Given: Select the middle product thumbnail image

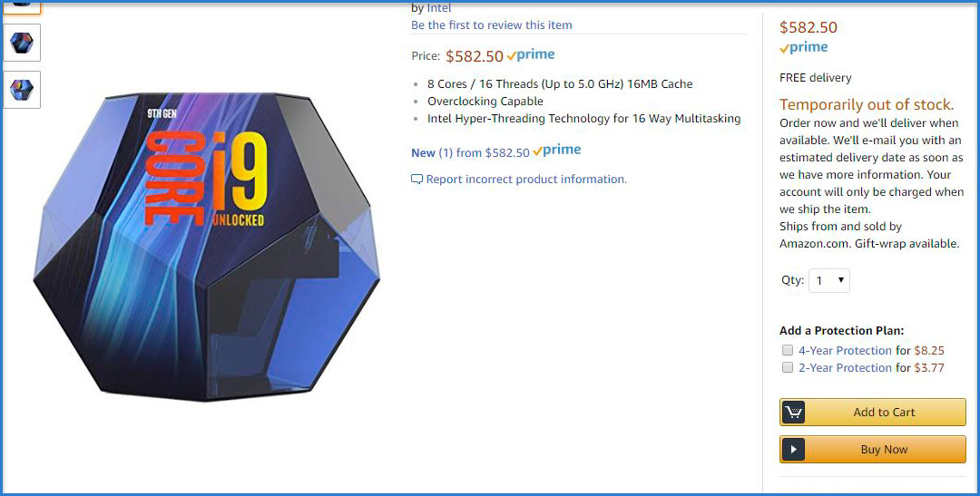Looking at the screenshot, I should pos(22,43).
